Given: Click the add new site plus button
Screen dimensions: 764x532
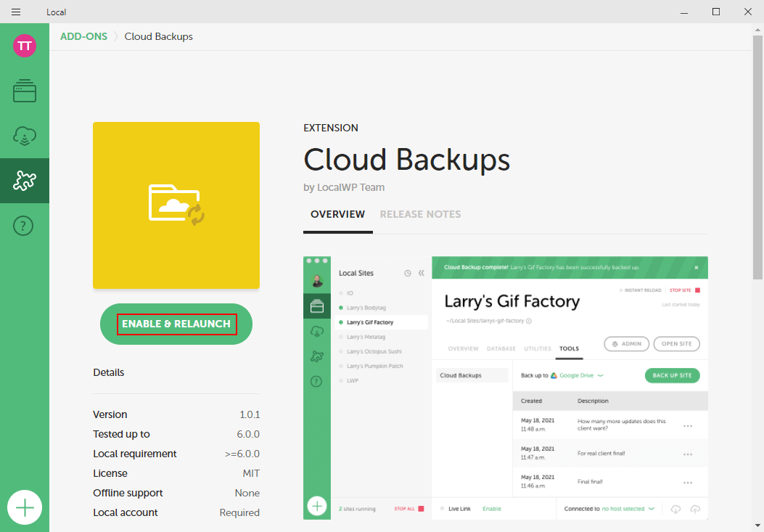Looking at the screenshot, I should tap(25, 507).
